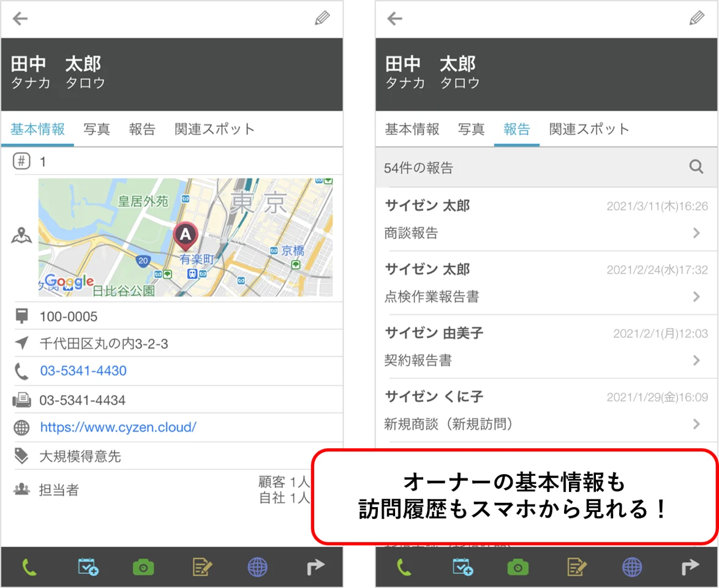The height and width of the screenshot is (588, 719).
Task: Select the address 千代田区丸の内3-2-3
Action: (x=104, y=344)
